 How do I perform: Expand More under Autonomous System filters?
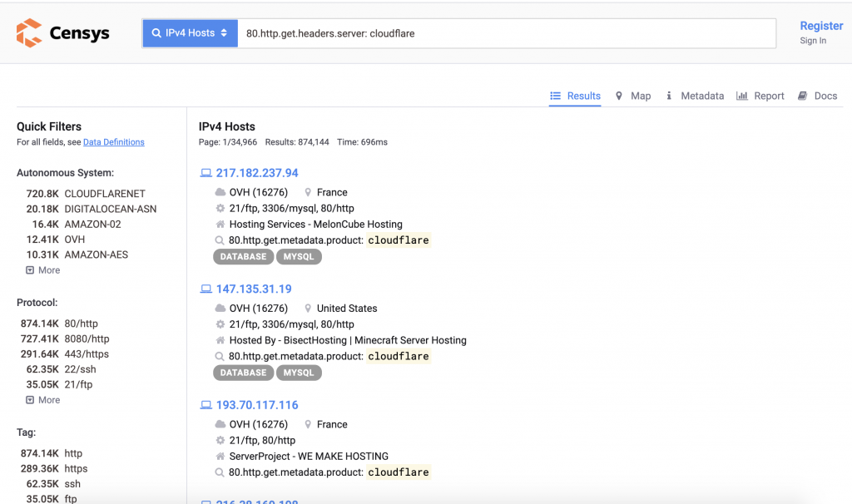coord(43,270)
